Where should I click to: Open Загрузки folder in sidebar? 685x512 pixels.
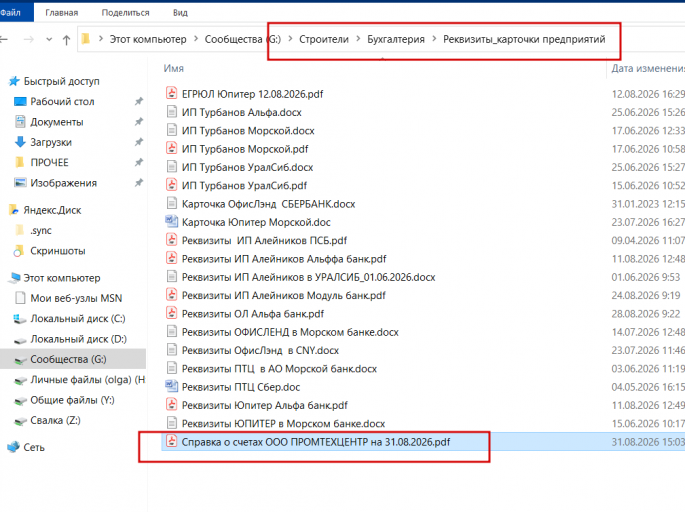[x=51, y=142]
